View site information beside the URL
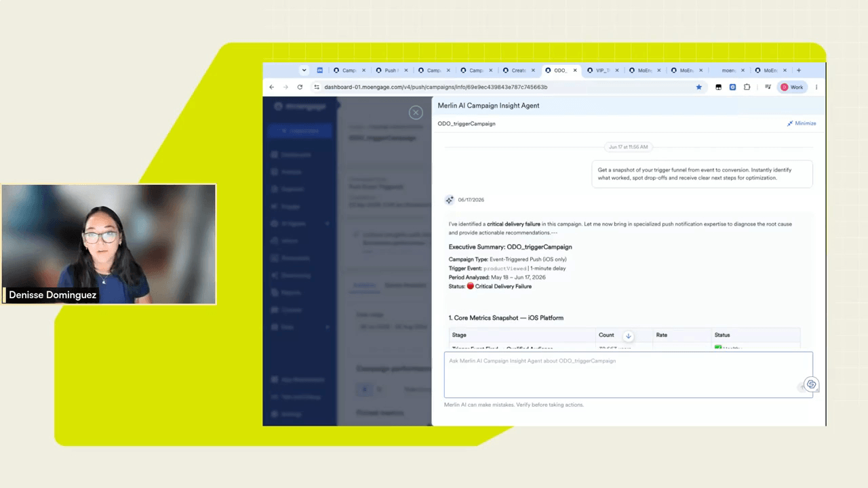The image size is (868, 488). [316, 87]
